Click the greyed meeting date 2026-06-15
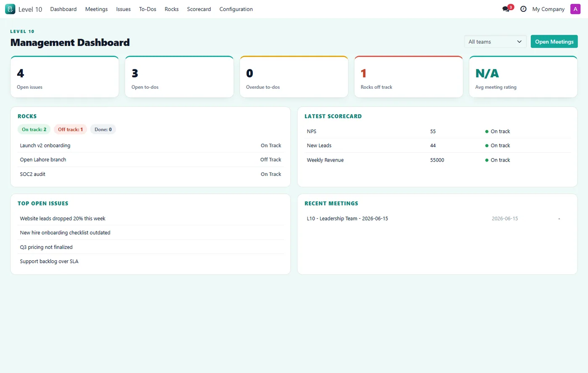The height and width of the screenshot is (373, 588). (505, 219)
